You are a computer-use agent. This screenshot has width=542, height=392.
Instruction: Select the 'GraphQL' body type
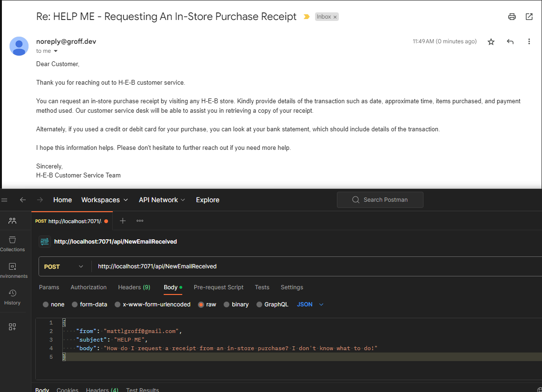(x=272, y=304)
